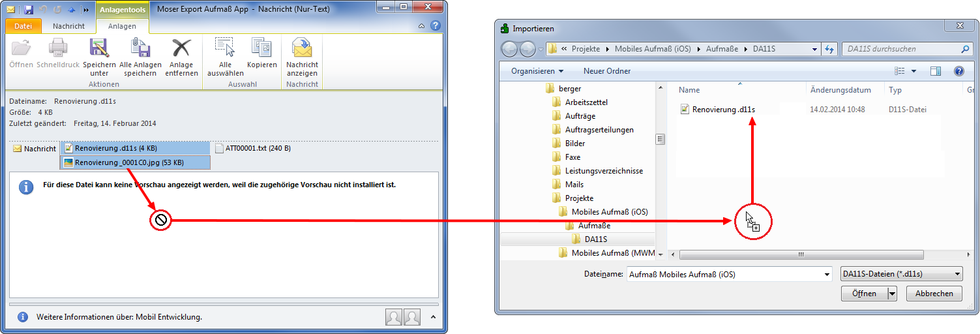Screen dimensions: 980x334
Task: Select attachment Renovierung_0001C0.jpg
Action: tap(136, 162)
